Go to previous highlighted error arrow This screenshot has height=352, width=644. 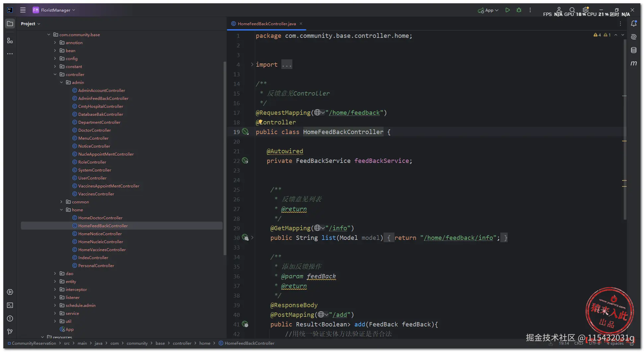616,35
